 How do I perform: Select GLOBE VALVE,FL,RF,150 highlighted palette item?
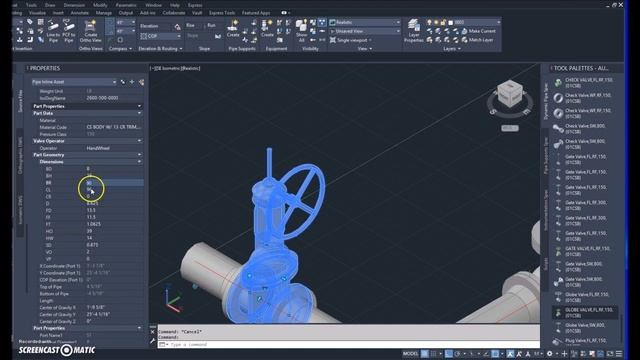click(586, 313)
